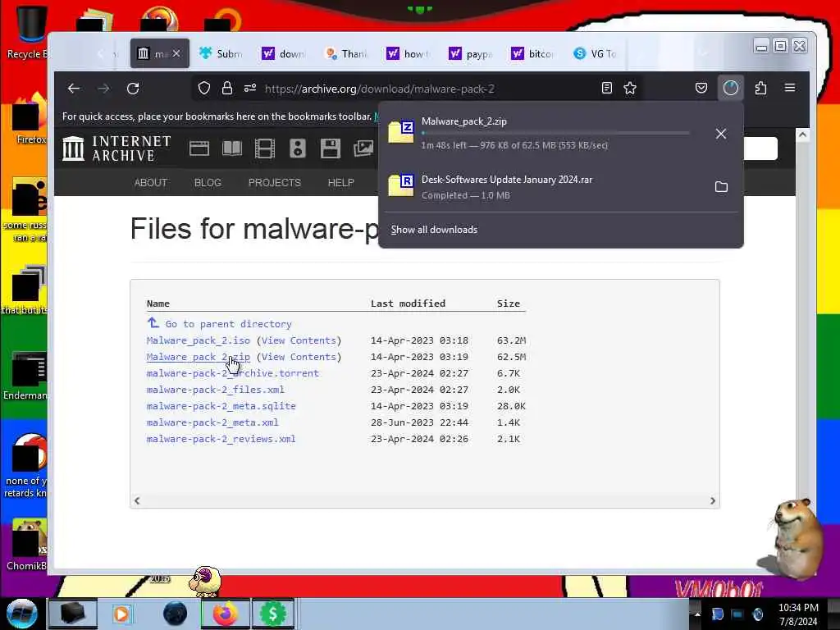Open the BLOG menu item
The height and width of the screenshot is (630, 840).
208,183
